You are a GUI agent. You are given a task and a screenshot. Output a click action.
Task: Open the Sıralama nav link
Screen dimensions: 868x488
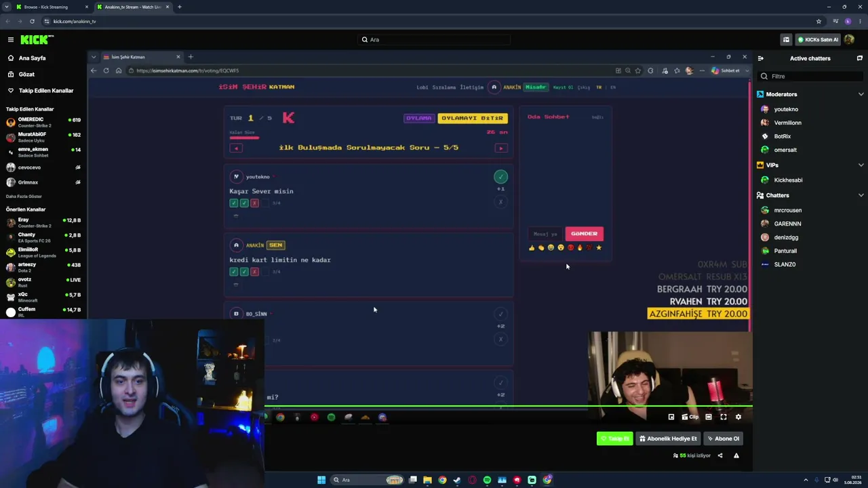(445, 87)
